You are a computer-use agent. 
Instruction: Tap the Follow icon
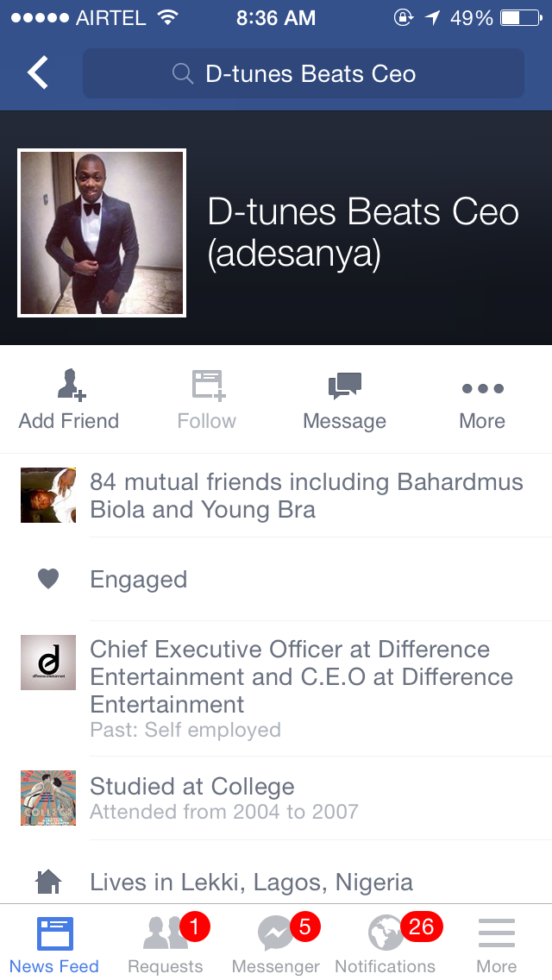tap(207, 386)
